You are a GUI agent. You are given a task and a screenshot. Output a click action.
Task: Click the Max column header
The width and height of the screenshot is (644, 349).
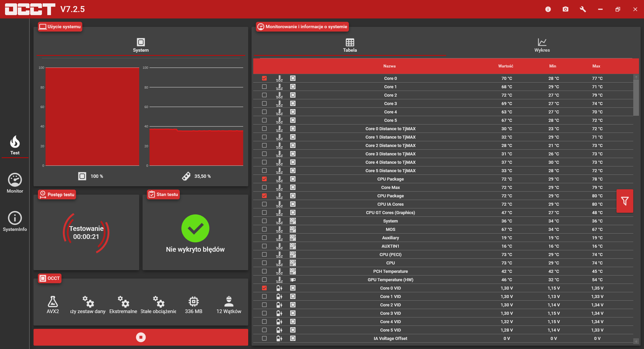click(x=596, y=66)
